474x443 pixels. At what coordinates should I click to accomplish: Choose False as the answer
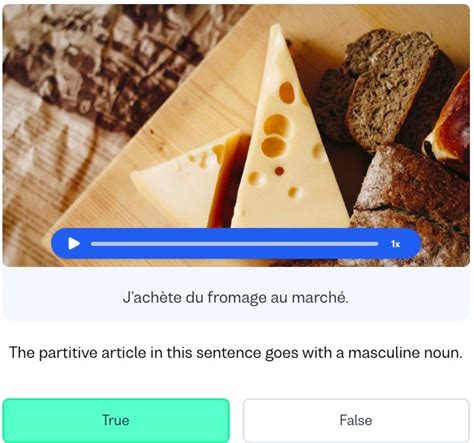356,420
